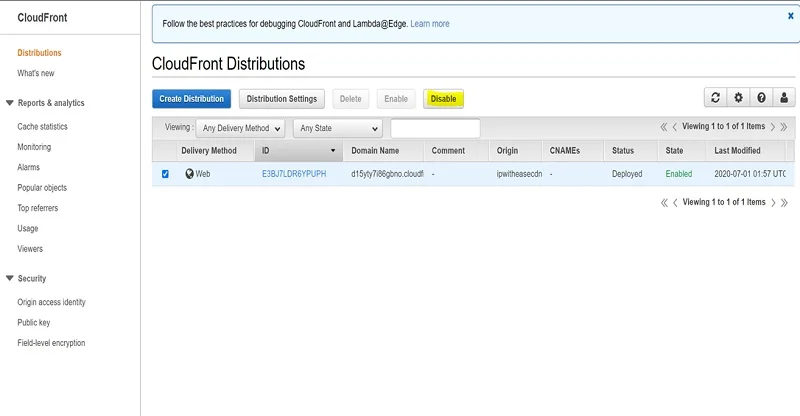Click the State column header

674,151
